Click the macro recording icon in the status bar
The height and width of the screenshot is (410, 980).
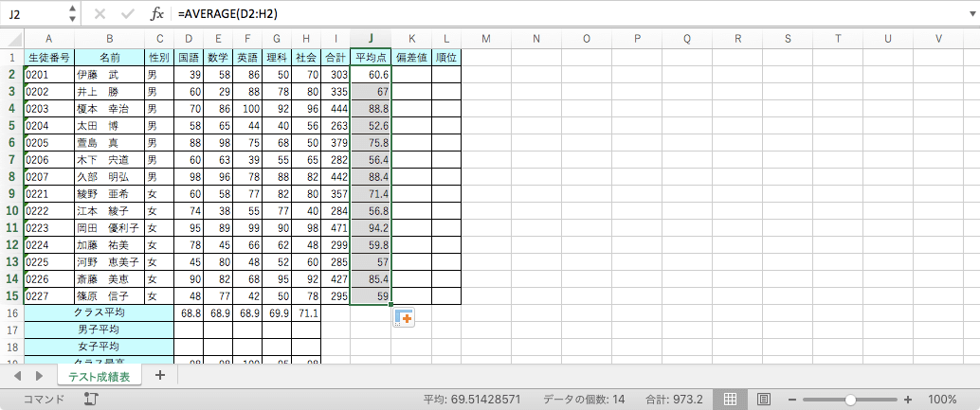91,399
